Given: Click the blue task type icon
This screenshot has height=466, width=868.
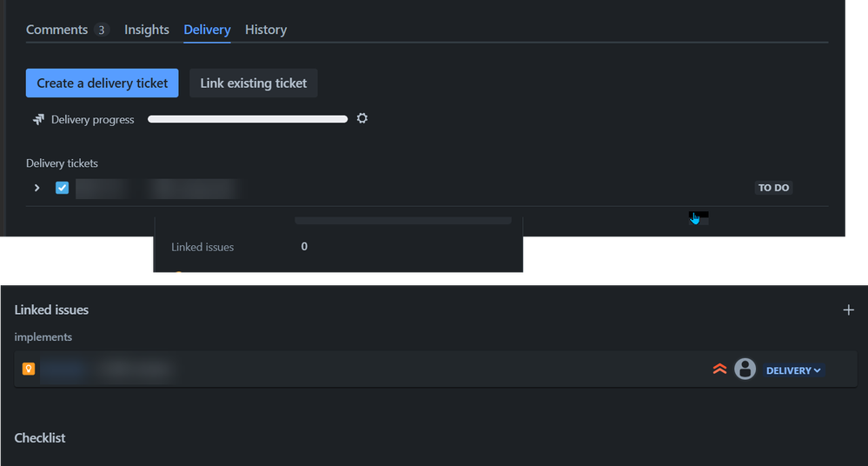Looking at the screenshot, I should [x=62, y=188].
